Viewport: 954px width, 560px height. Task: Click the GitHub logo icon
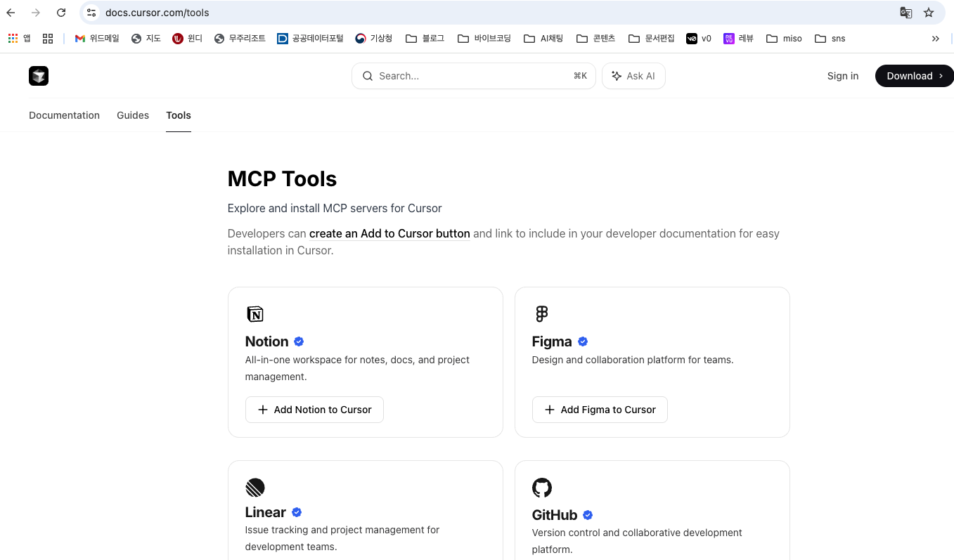[542, 488]
